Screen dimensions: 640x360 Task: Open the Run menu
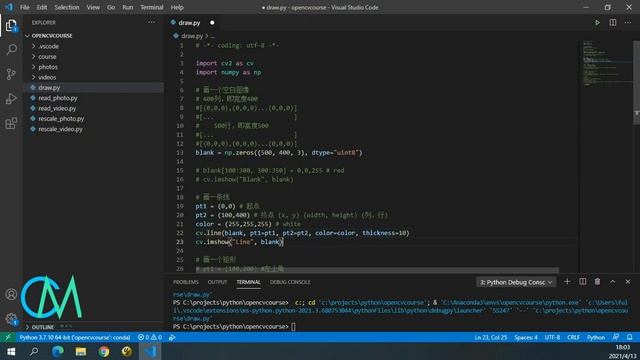point(127,7)
